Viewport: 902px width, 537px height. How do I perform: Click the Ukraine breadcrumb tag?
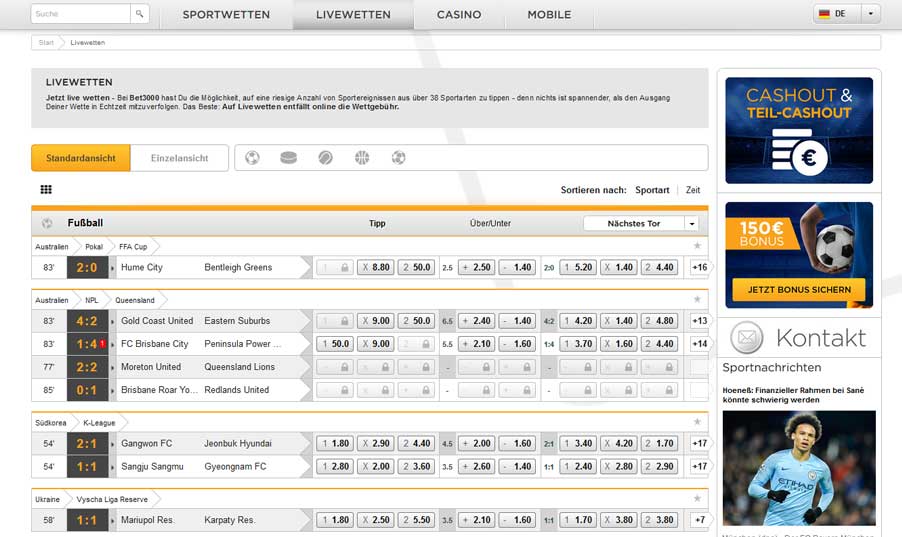coord(47,499)
